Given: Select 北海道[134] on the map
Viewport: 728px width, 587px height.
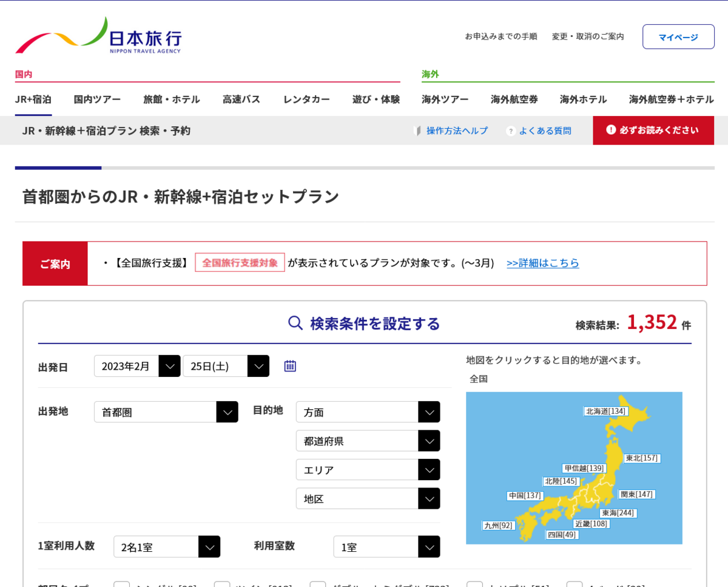Looking at the screenshot, I should tap(605, 412).
